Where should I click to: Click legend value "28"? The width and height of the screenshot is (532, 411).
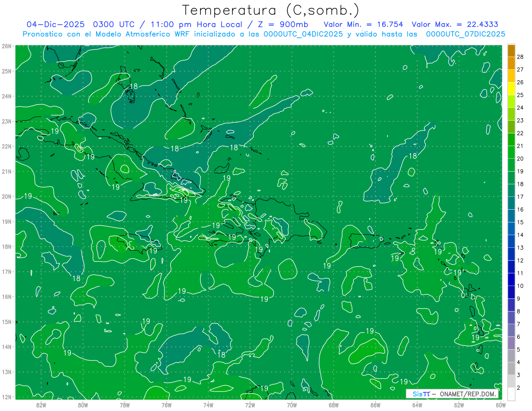click(520, 57)
